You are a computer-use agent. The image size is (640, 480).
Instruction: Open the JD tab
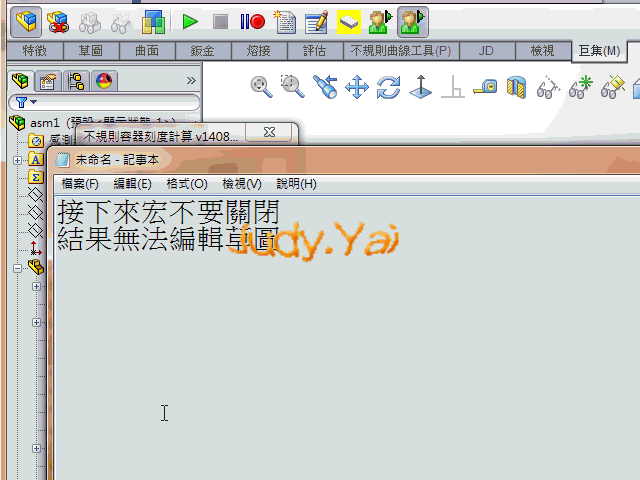(486, 51)
